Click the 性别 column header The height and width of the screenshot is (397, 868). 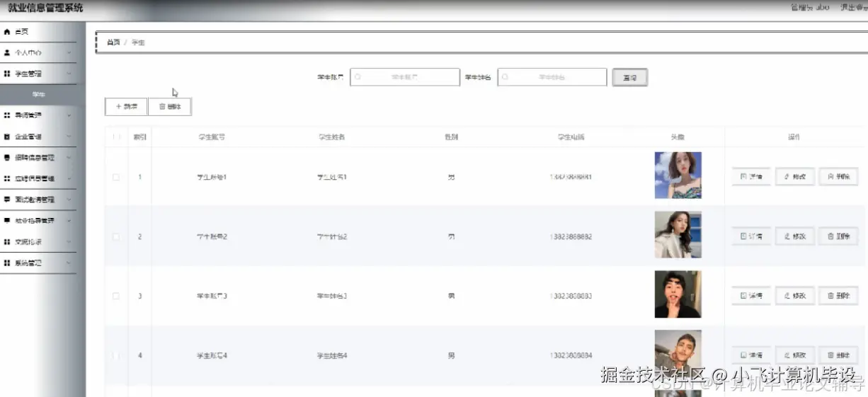(451, 137)
